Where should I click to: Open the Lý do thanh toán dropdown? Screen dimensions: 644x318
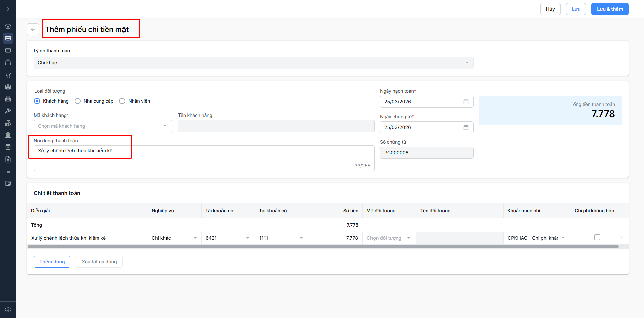pyautogui.click(x=253, y=63)
